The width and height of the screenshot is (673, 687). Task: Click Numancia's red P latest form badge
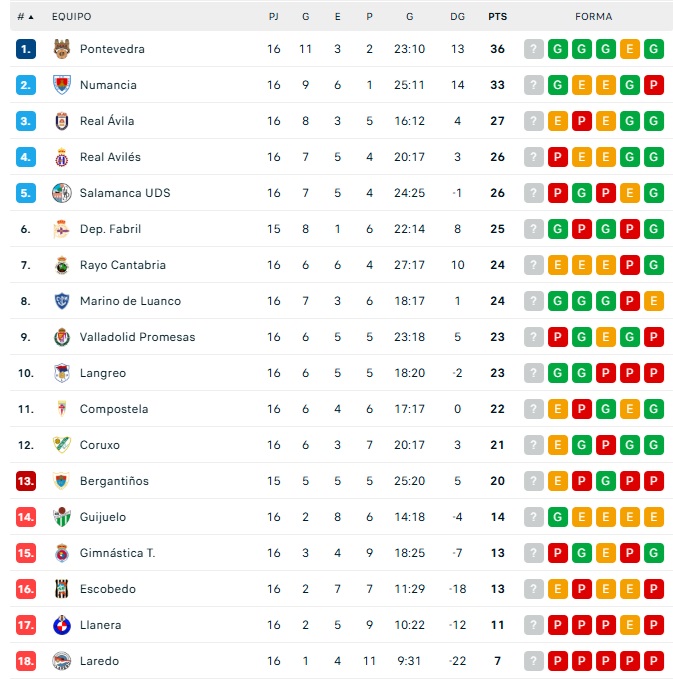(654, 85)
